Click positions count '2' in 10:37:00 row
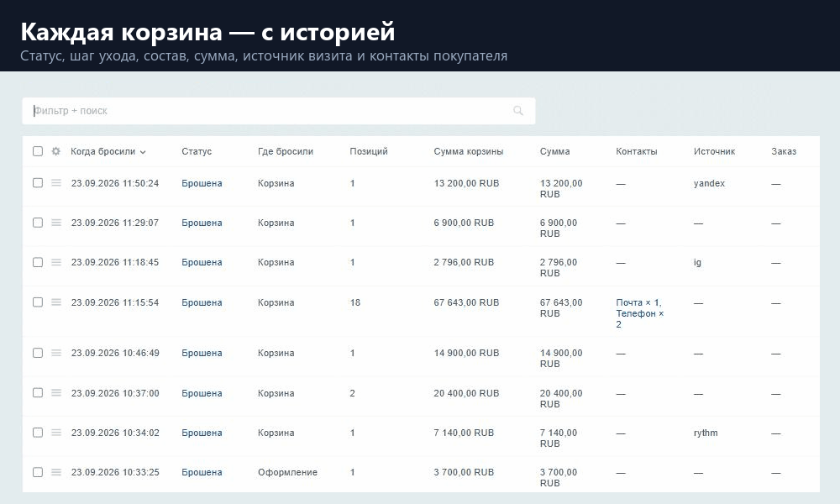 [352, 393]
